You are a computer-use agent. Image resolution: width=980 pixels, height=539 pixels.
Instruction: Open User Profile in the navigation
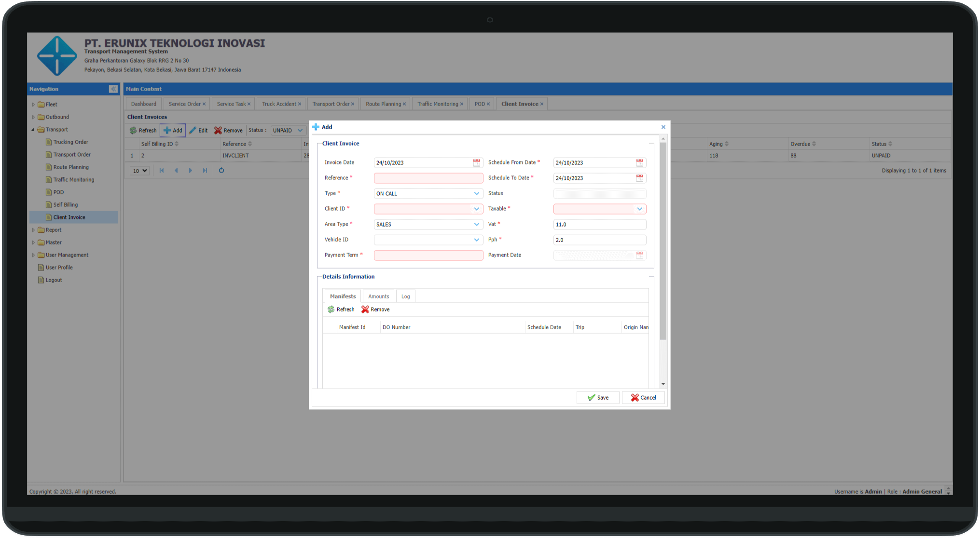pyautogui.click(x=59, y=268)
